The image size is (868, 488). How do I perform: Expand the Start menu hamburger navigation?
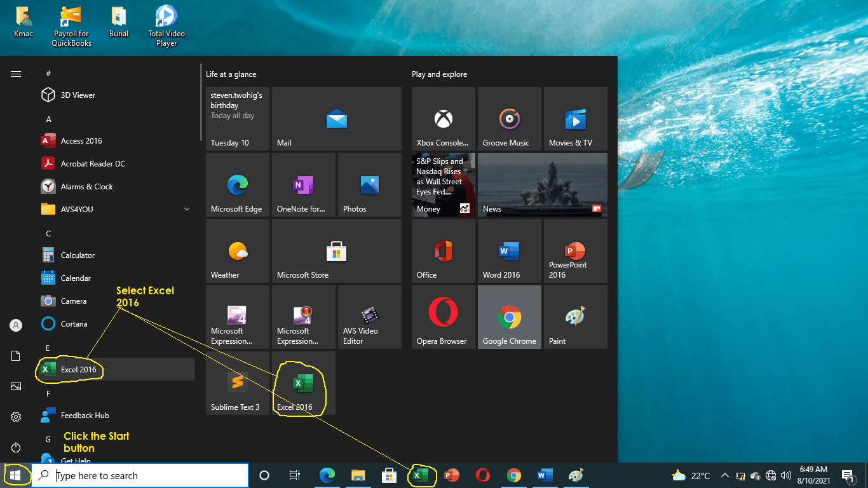[16, 74]
